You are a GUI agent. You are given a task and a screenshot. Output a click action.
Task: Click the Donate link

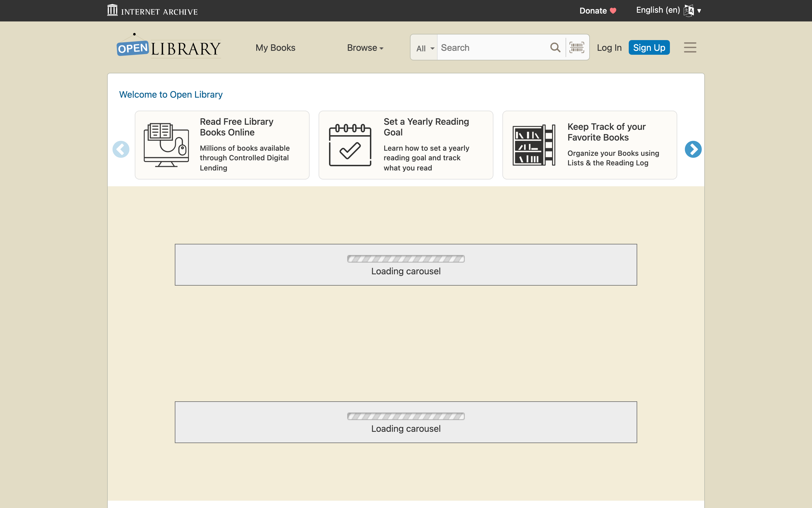(598, 11)
